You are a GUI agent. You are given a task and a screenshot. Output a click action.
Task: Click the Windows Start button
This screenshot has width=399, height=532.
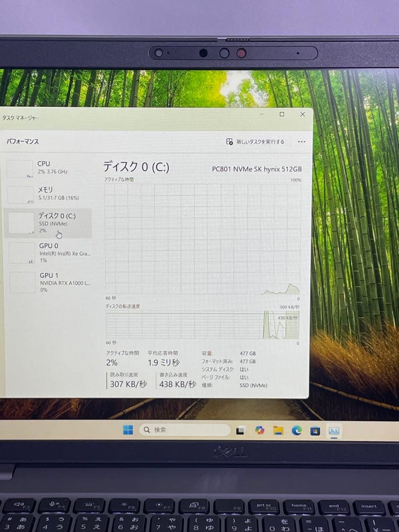[128, 430]
